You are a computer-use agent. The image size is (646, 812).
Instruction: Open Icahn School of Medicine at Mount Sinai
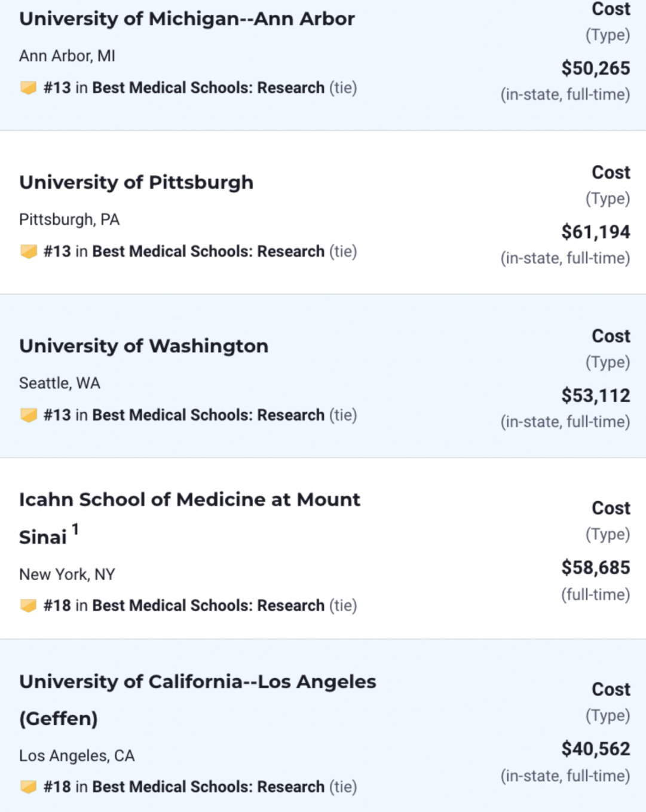tap(189, 500)
